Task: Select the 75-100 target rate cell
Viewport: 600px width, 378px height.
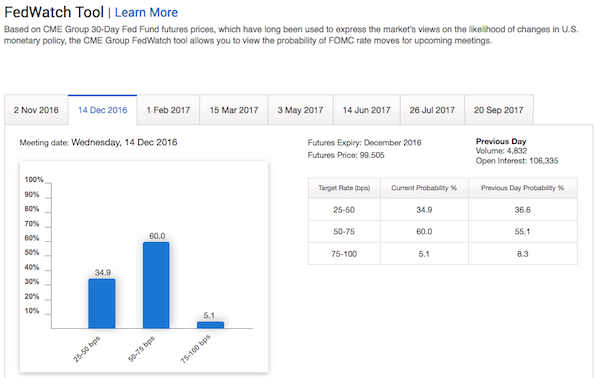Action: pyautogui.click(x=344, y=254)
